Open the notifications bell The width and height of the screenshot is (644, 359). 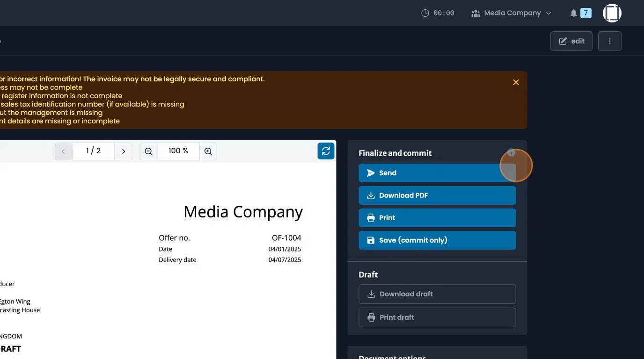574,13
